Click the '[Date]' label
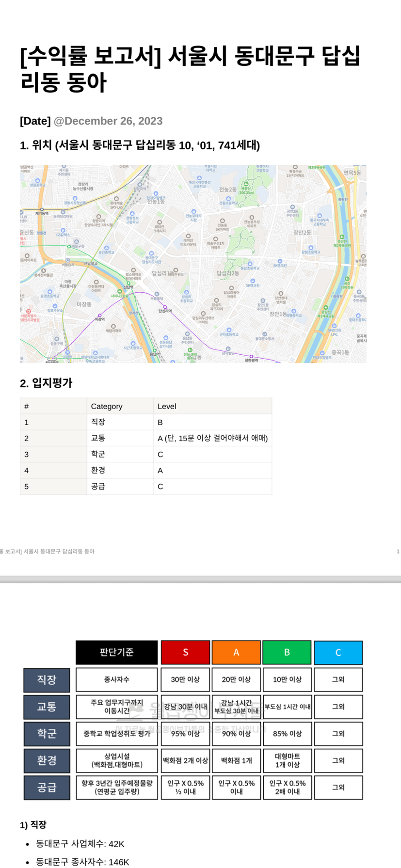This screenshot has height=868, width=401. (x=35, y=121)
